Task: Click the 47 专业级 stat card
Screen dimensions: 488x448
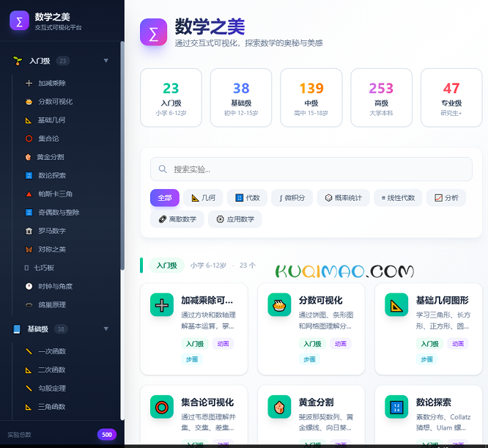Action: click(x=451, y=98)
